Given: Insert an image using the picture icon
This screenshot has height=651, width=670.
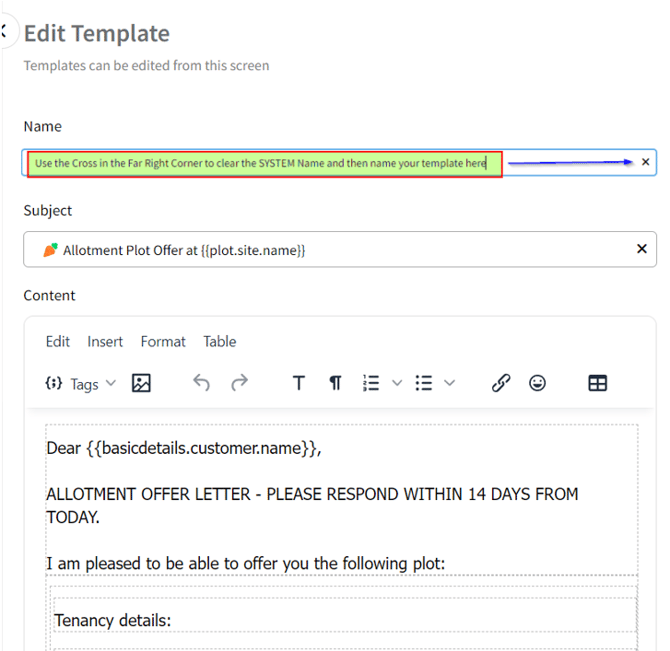Looking at the screenshot, I should click(x=141, y=383).
